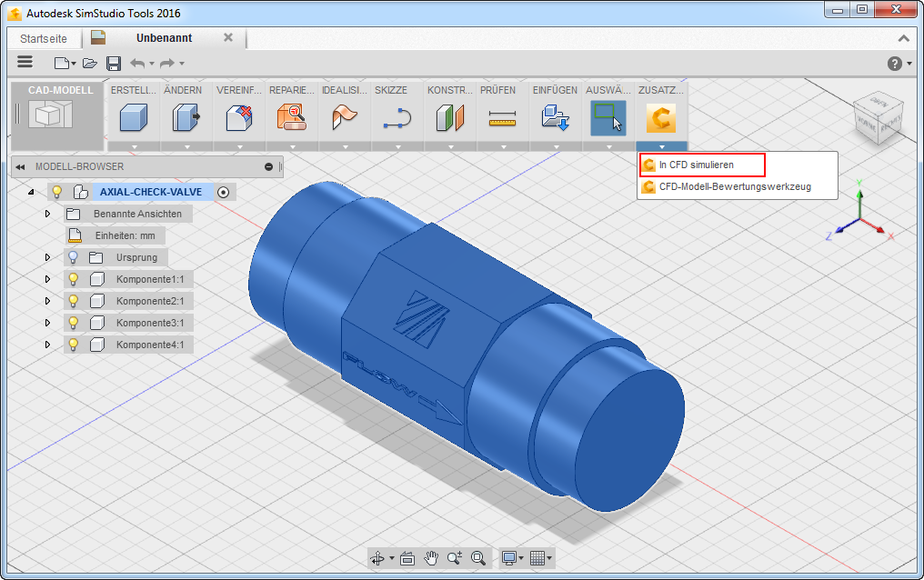
Task: Expand the Ursprung node
Action: pyautogui.click(x=47, y=257)
